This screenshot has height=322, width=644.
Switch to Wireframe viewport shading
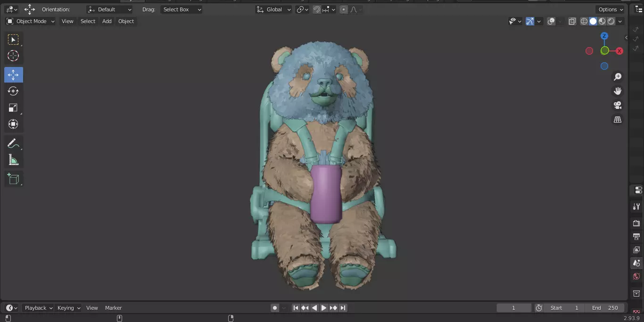click(584, 21)
